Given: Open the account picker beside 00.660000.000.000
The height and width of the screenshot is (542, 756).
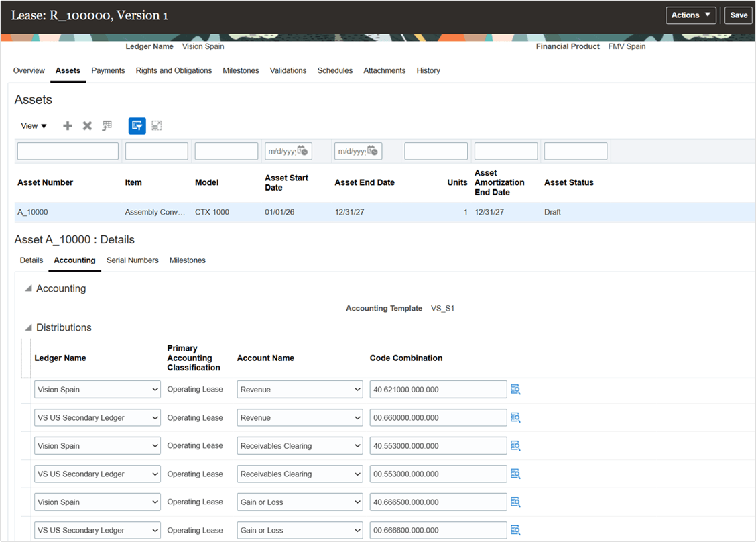Looking at the screenshot, I should click(x=515, y=417).
